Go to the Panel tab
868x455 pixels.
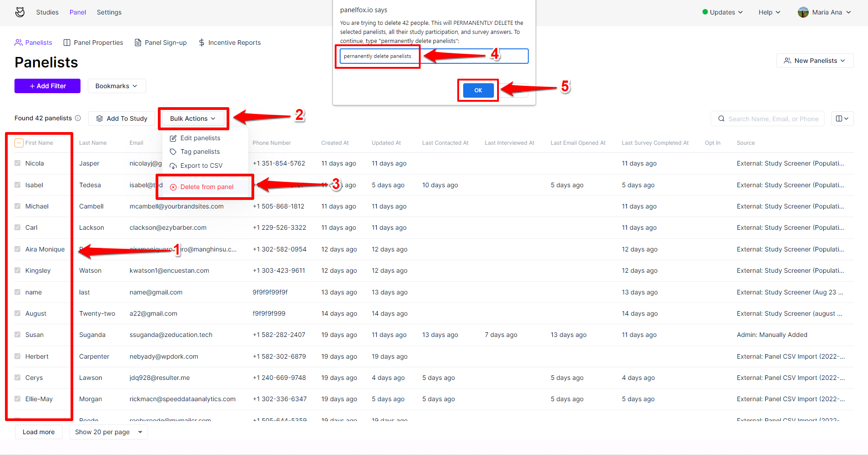pos(78,12)
